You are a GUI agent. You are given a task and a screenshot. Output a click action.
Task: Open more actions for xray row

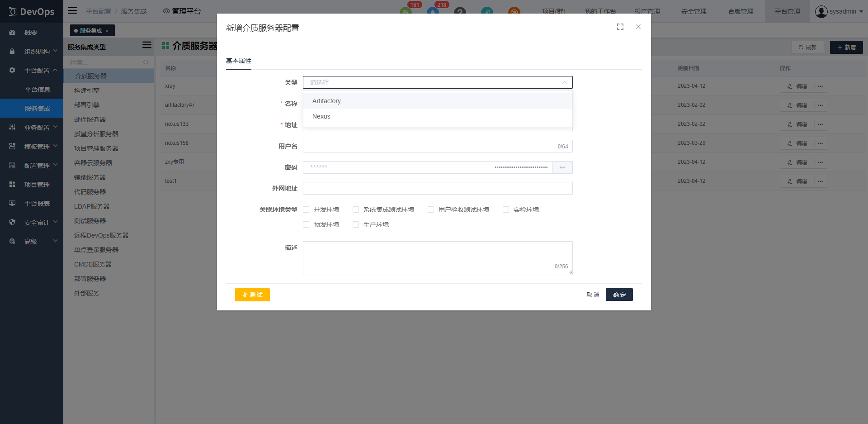tap(821, 86)
